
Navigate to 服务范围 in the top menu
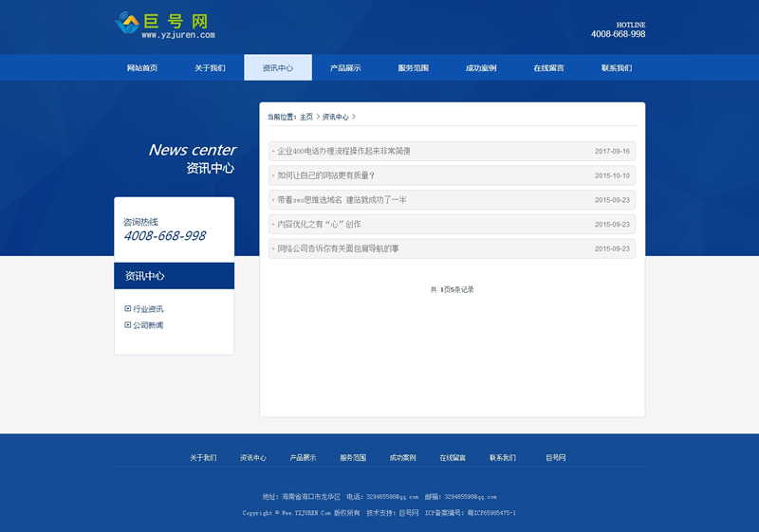point(413,68)
